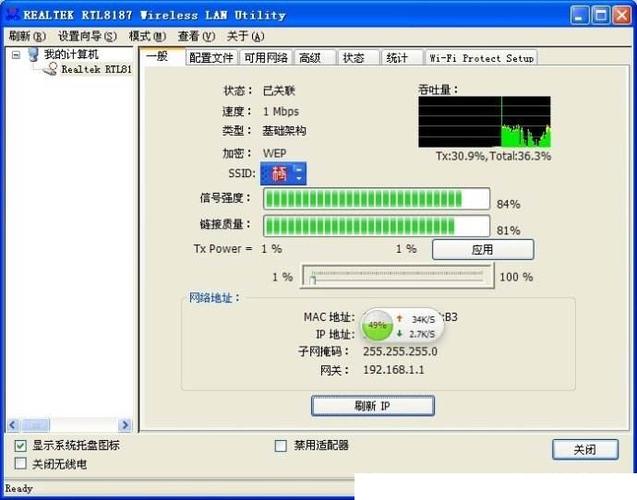Click the Realtek utility title bar icon
The width and height of the screenshot is (637, 500).
11,15
